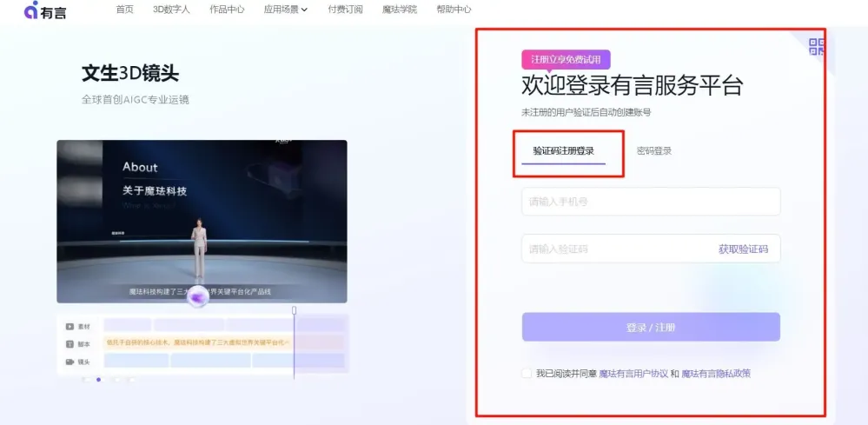
Task: Click the 有言 logo in the header
Action: pyautogui.click(x=45, y=10)
